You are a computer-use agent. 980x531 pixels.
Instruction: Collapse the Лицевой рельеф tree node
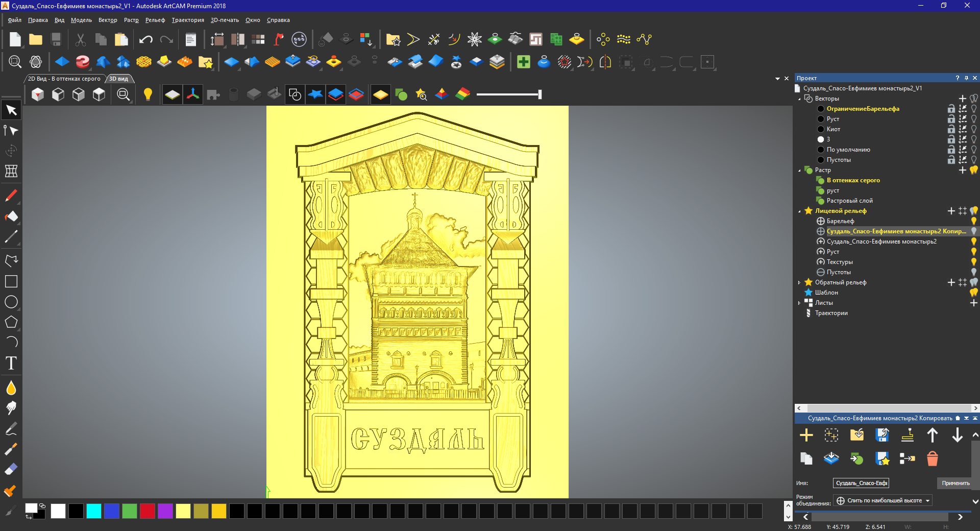(799, 211)
